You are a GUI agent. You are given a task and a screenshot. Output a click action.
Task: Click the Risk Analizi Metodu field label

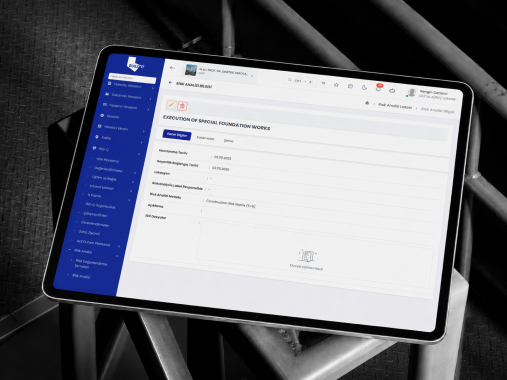[165, 195]
